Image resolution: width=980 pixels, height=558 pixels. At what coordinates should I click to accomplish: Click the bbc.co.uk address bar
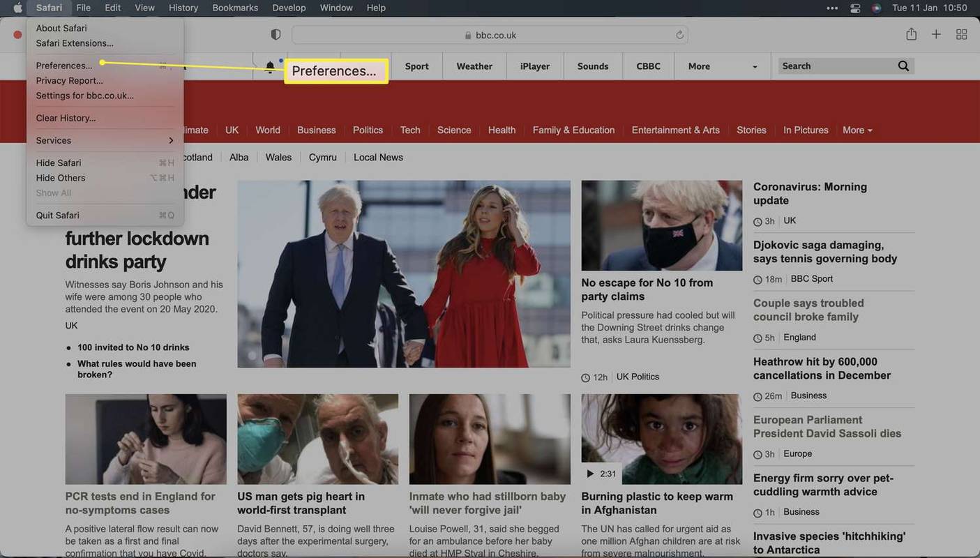click(490, 35)
